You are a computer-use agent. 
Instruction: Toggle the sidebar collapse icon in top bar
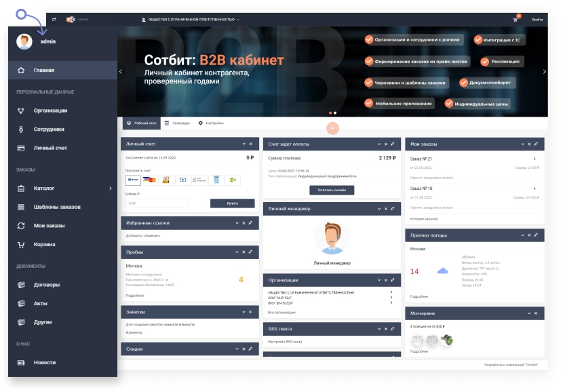point(54,20)
